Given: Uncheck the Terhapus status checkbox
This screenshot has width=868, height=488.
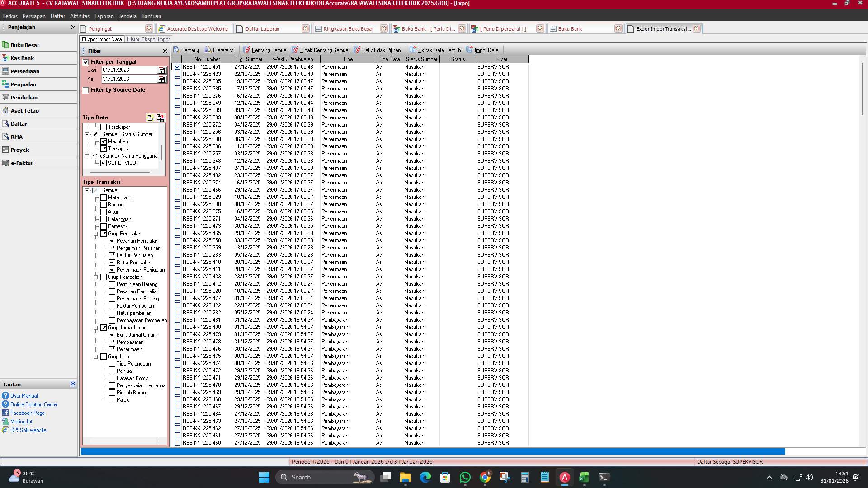Looking at the screenshot, I should pos(104,148).
